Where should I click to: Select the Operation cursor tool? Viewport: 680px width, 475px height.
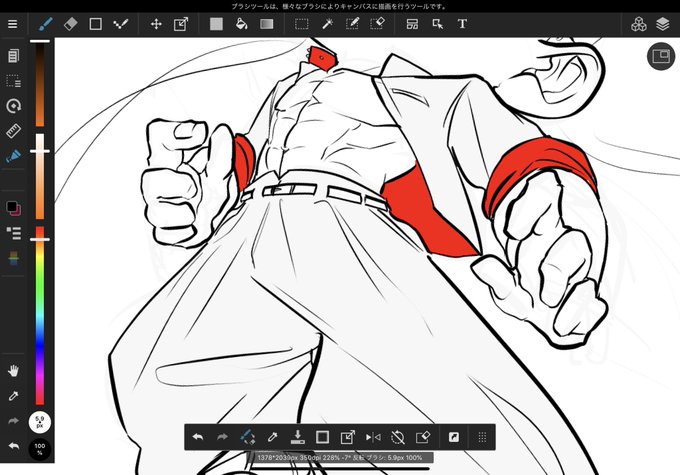pyautogui.click(x=438, y=24)
